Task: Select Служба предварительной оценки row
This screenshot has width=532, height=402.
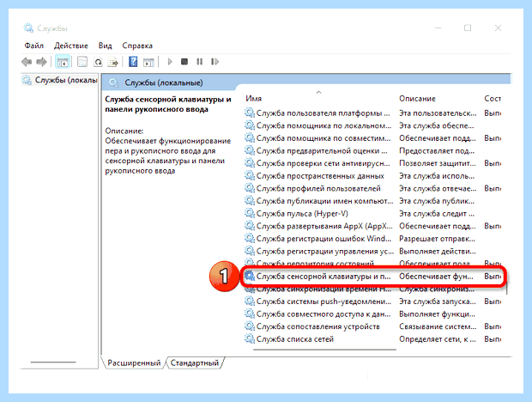Action: [372, 151]
